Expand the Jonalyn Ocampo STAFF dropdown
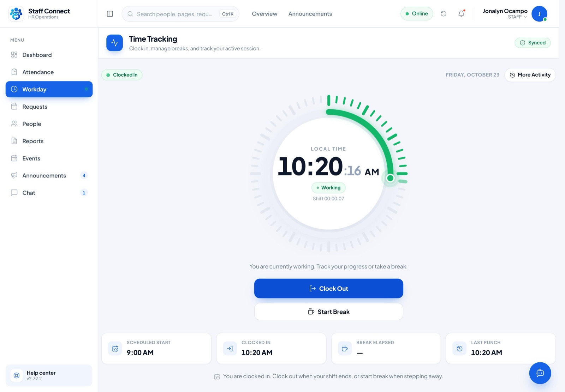Viewport: 565px width, 392px height. click(x=515, y=14)
